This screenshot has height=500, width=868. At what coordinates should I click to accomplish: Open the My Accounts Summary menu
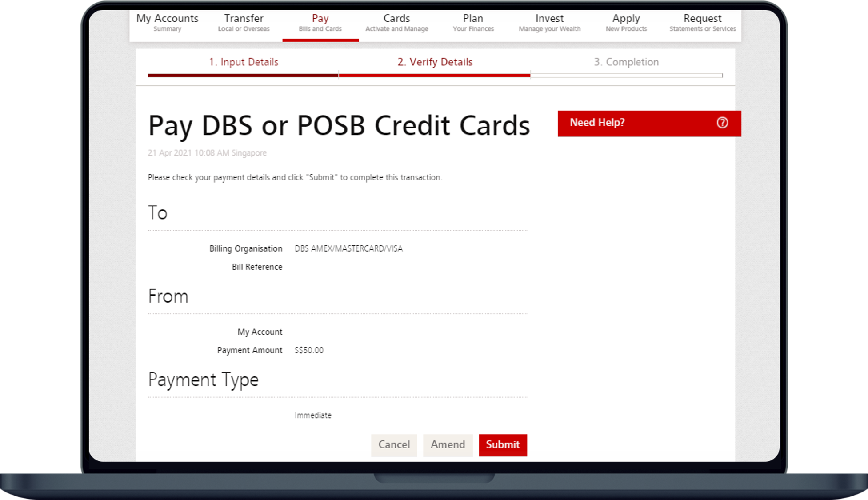pyautogui.click(x=167, y=23)
